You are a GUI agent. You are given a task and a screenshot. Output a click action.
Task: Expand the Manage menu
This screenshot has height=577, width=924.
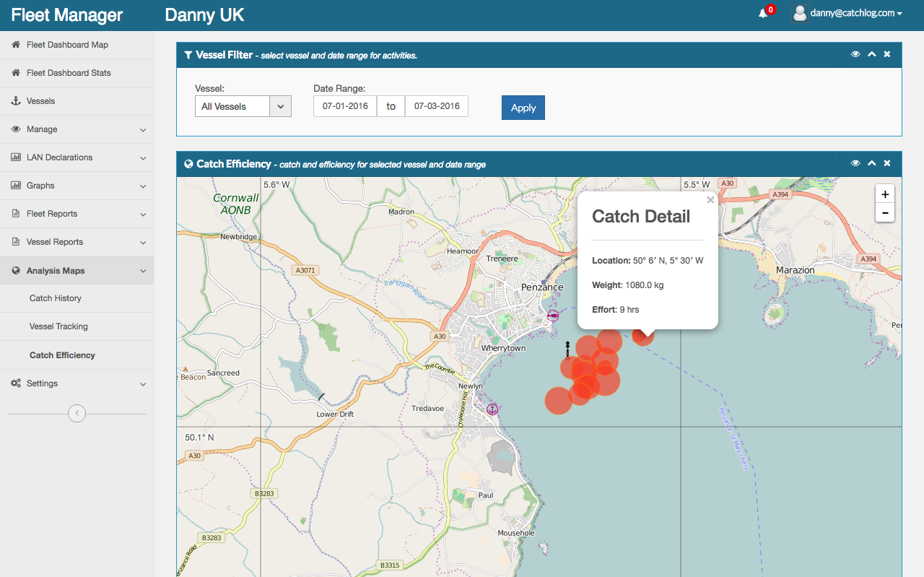pos(77,129)
